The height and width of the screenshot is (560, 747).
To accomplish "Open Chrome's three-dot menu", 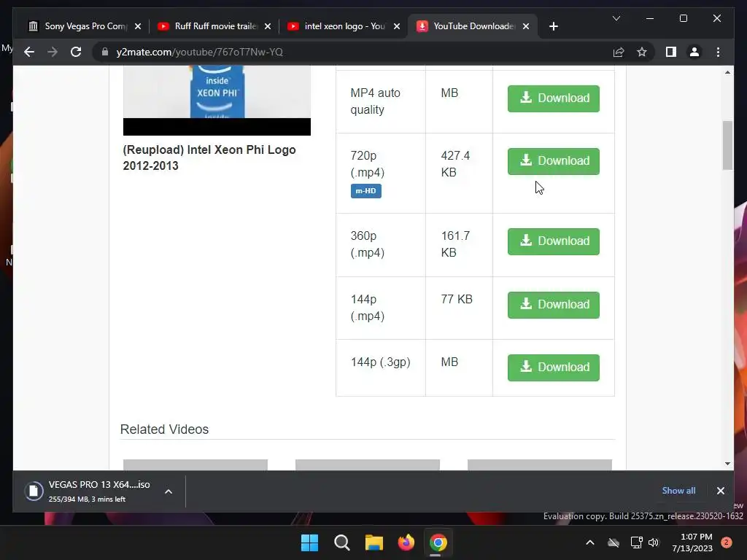I will point(718,52).
